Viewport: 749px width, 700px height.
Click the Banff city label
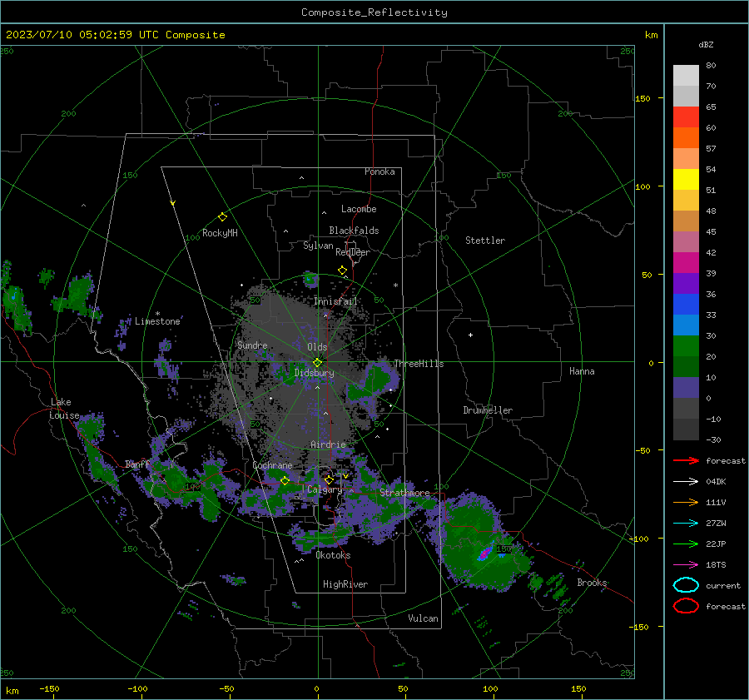(x=137, y=464)
